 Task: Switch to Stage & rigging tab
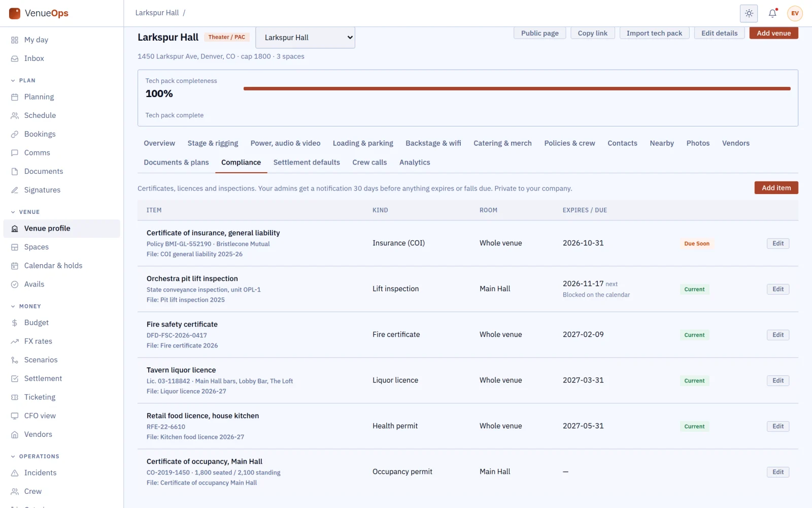click(x=213, y=143)
